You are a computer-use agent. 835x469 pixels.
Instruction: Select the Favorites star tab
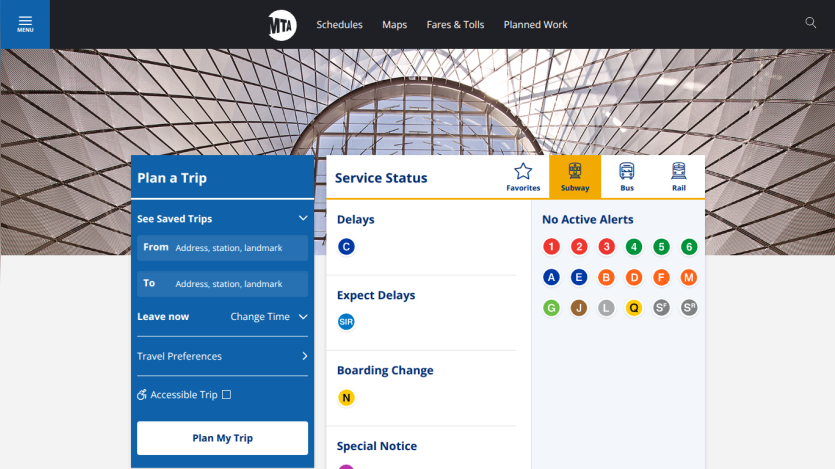tap(523, 177)
